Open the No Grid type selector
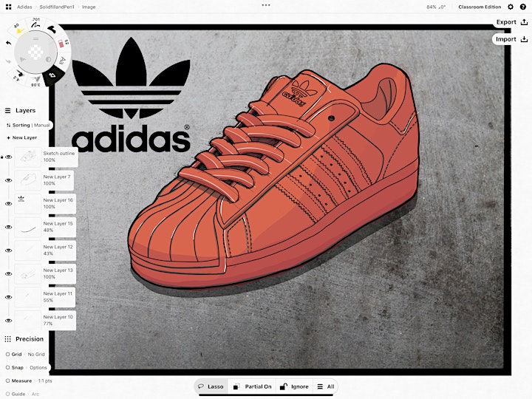532x399 pixels. (x=36, y=354)
